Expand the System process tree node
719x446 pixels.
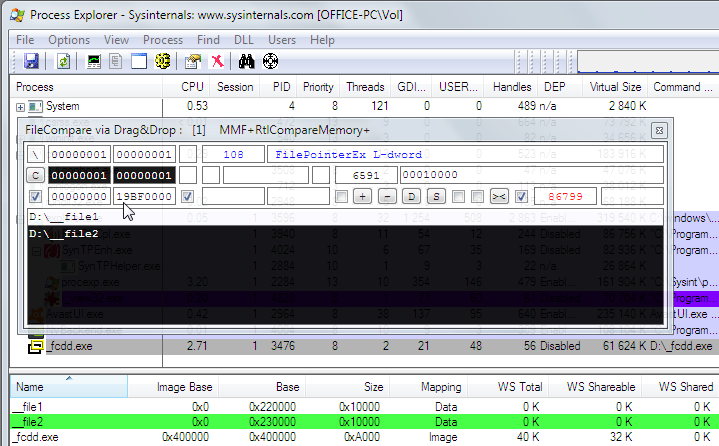21,107
